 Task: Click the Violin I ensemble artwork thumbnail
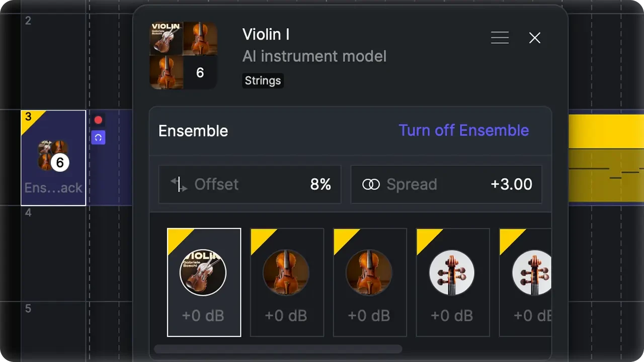coord(184,55)
